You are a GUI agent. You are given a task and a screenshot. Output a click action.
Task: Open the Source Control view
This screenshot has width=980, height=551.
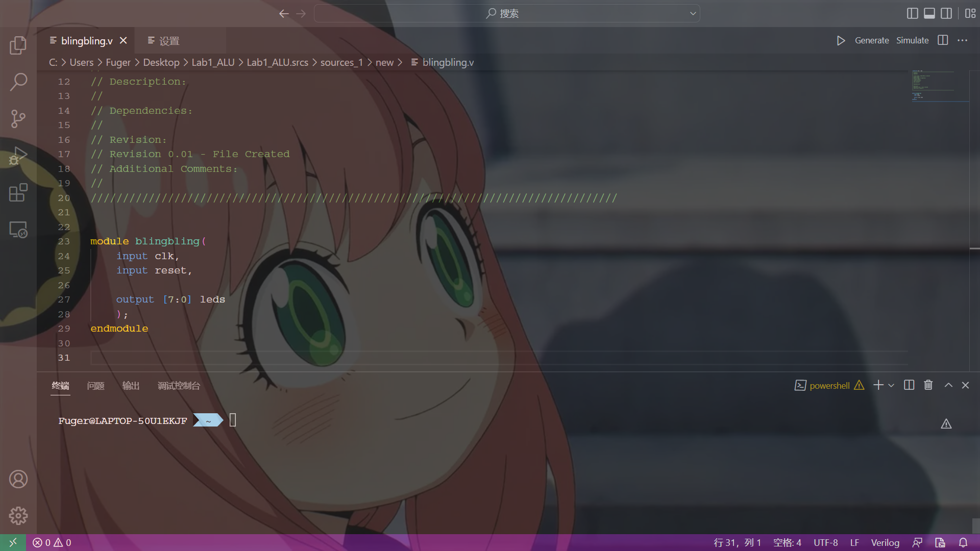18,119
